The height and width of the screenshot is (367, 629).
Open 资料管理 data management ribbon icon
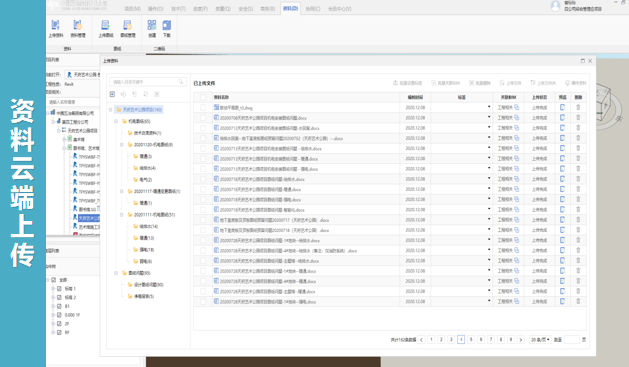[78, 28]
